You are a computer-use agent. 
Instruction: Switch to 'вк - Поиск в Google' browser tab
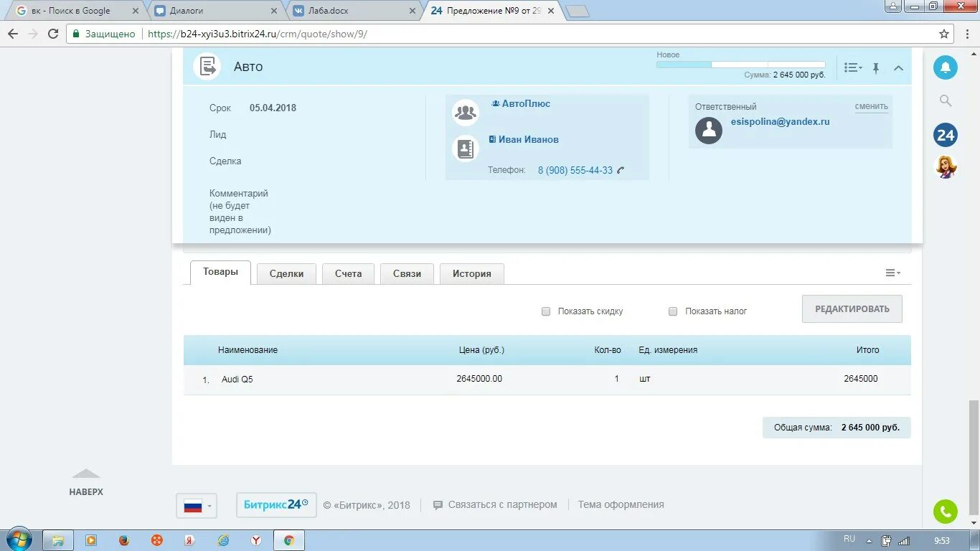tap(77, 11)
